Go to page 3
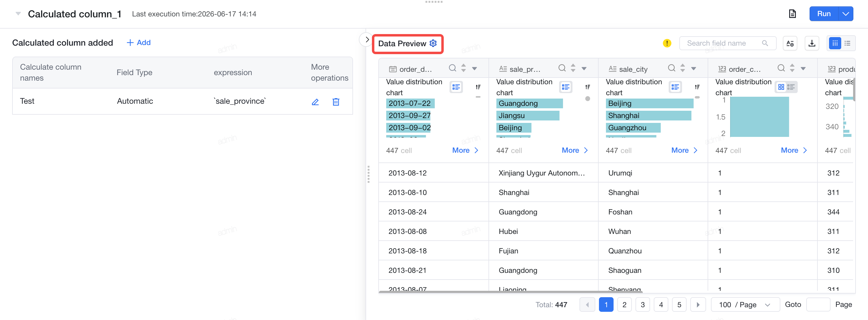 [642, 304]
